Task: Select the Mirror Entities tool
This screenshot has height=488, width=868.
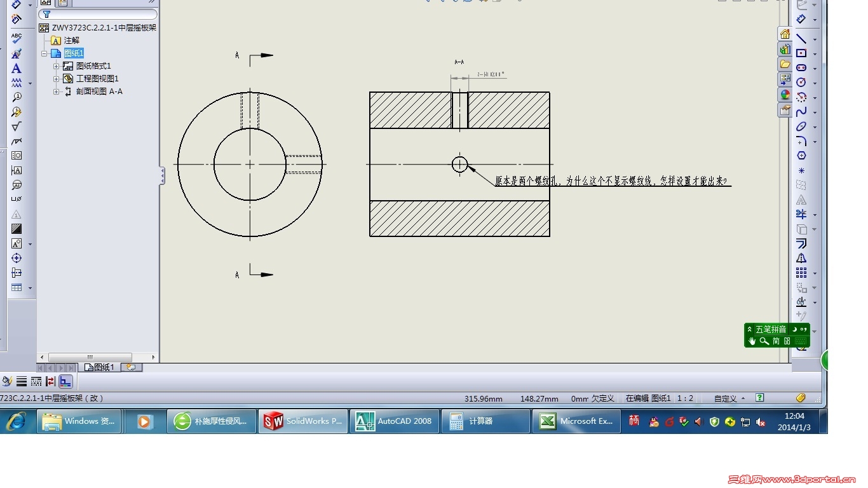Action: pyautogui.click(x=801, y=258)
